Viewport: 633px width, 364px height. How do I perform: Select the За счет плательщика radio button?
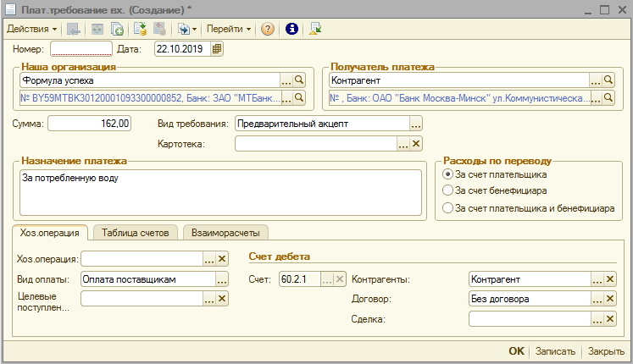[448, 174]
